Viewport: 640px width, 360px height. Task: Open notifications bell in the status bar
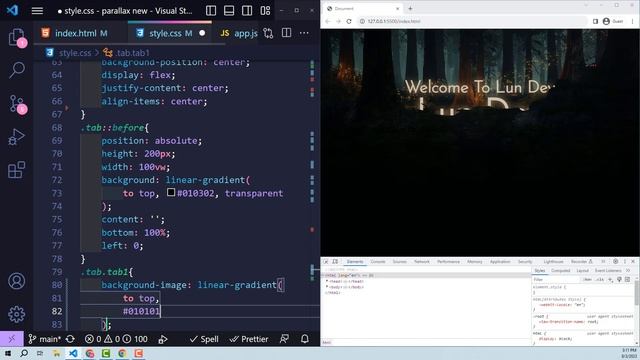[304, 339]
